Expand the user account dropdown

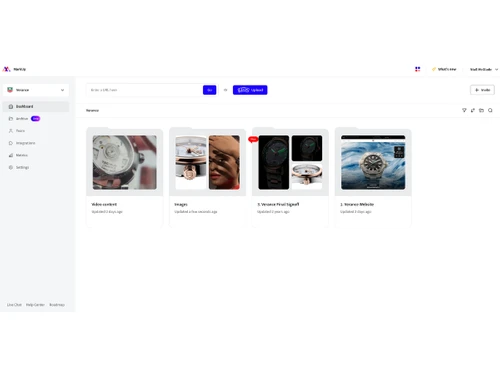tap(484, 69)
